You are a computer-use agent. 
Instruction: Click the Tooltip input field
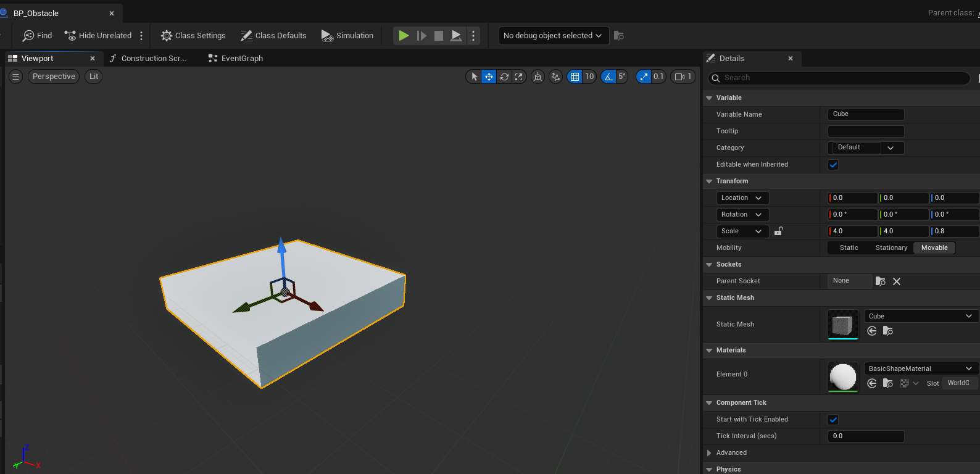[866, 131]
